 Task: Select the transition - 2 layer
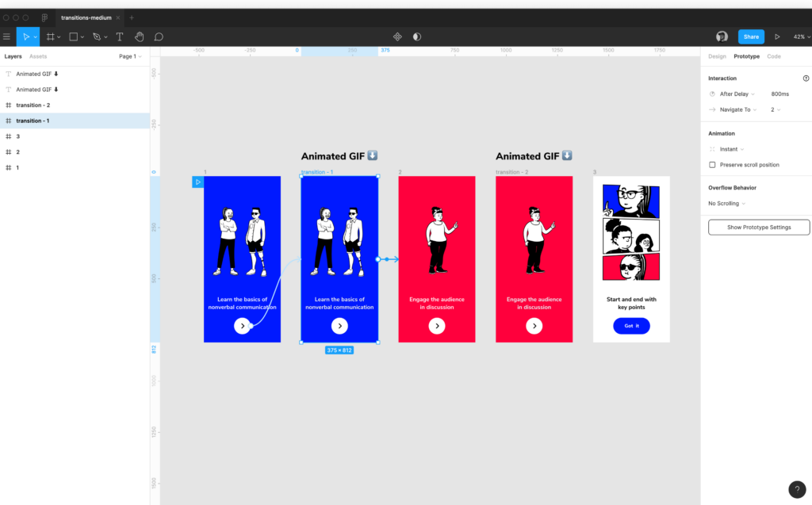pos(33,105)
